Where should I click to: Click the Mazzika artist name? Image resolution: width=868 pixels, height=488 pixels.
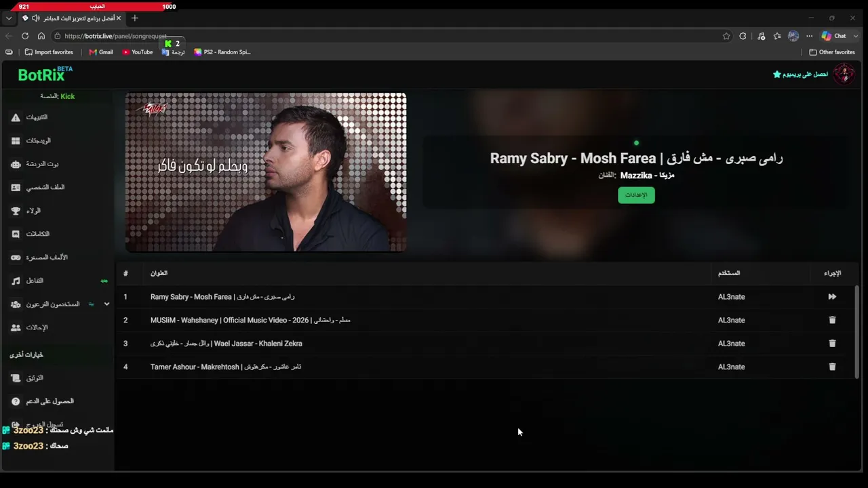point(647,176)
